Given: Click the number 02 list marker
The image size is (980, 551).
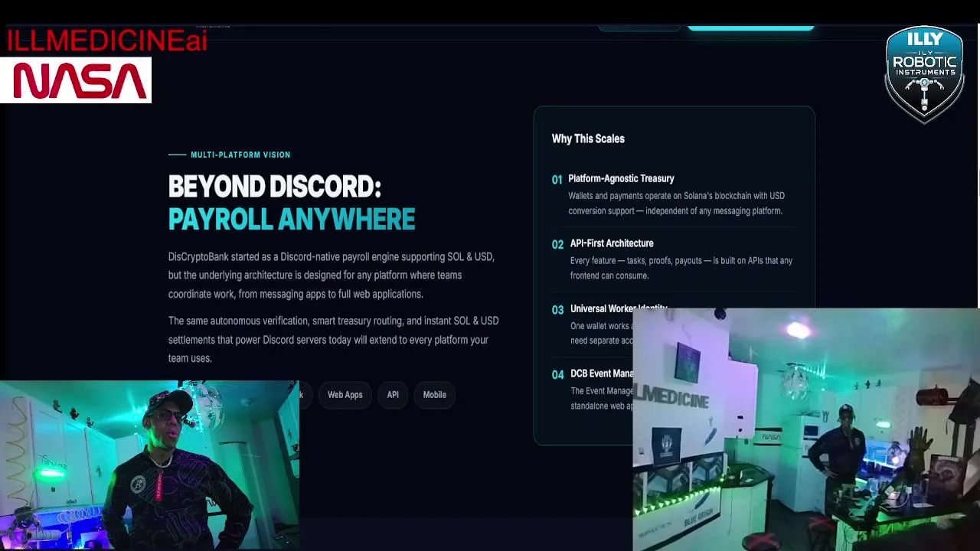Looking at the screenshot, I should click(x=557, y=244).
